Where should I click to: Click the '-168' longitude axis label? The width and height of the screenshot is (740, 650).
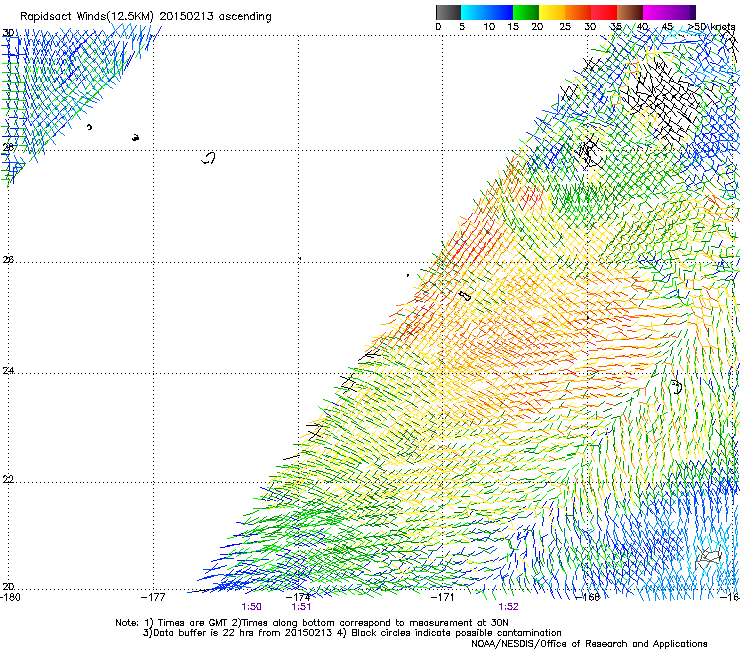click(x=588, y=597)
